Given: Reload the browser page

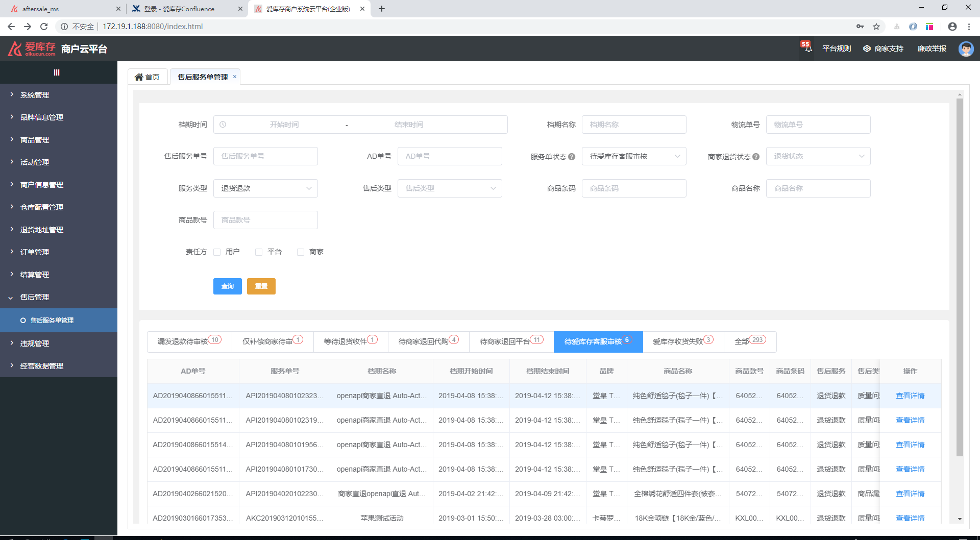Looking at the screenshot, I should 44,27.
